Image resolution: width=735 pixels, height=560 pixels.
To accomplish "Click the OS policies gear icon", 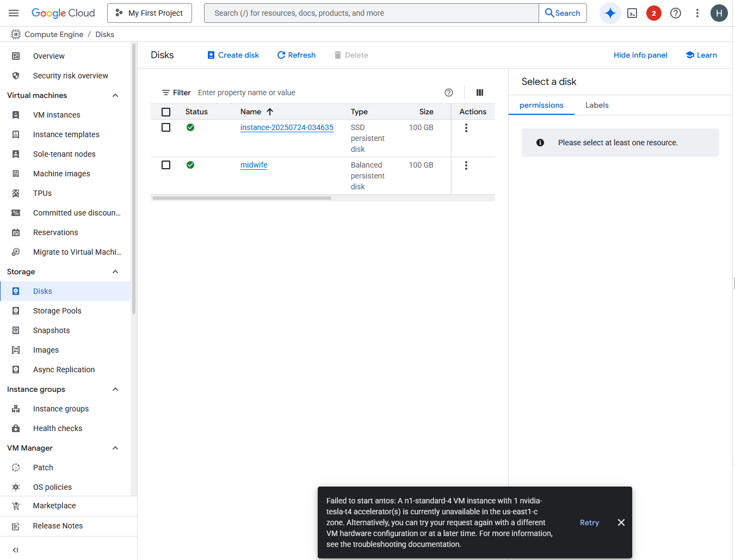I will [16, 487].
